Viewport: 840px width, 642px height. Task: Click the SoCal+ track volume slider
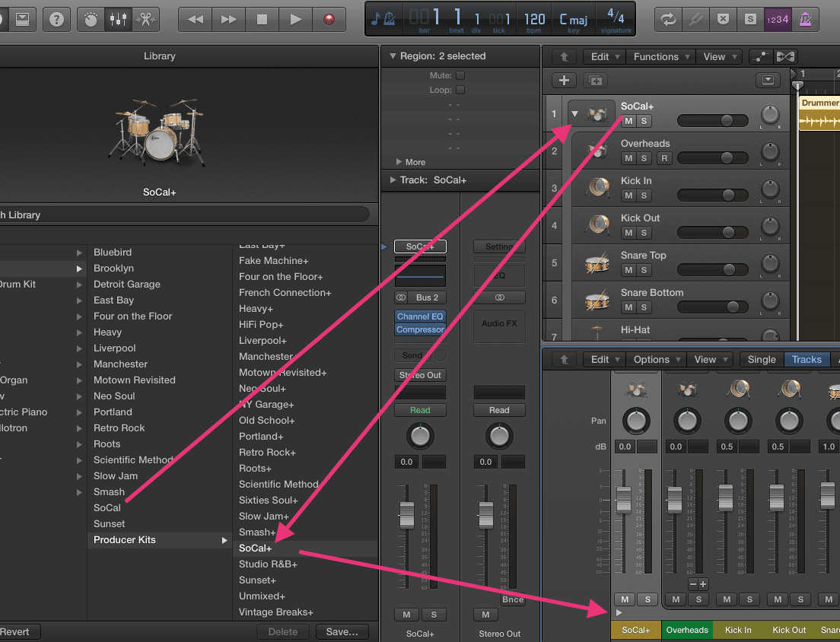tap(712, 121)
